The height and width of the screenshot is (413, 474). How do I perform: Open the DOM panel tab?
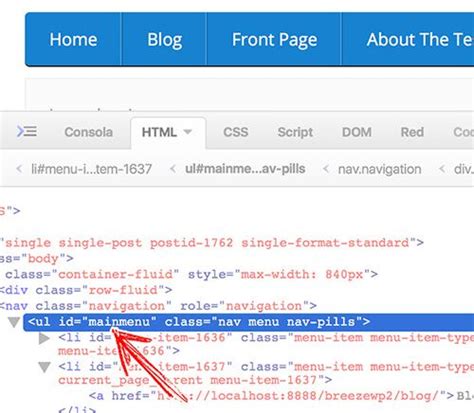point(357,132)
